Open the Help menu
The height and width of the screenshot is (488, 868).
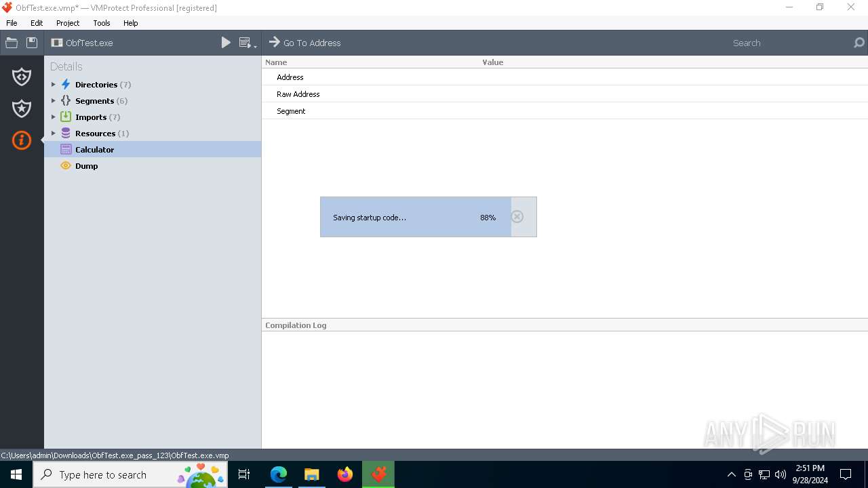(131, 23)
